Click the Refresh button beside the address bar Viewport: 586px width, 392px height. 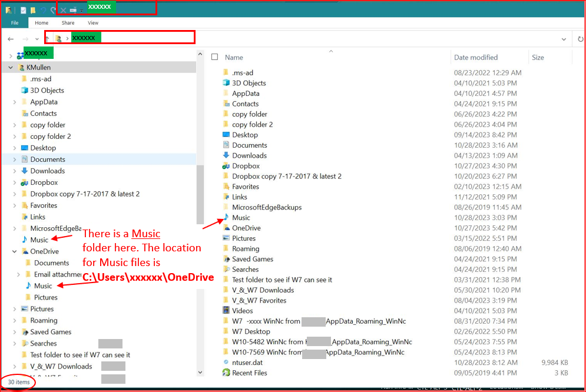click(x=580, y=39)
